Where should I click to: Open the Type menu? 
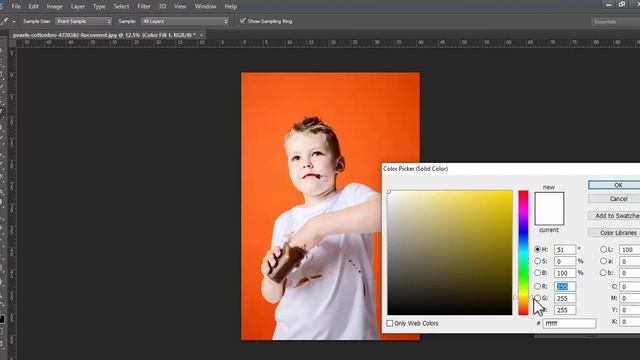coord(99,7)
